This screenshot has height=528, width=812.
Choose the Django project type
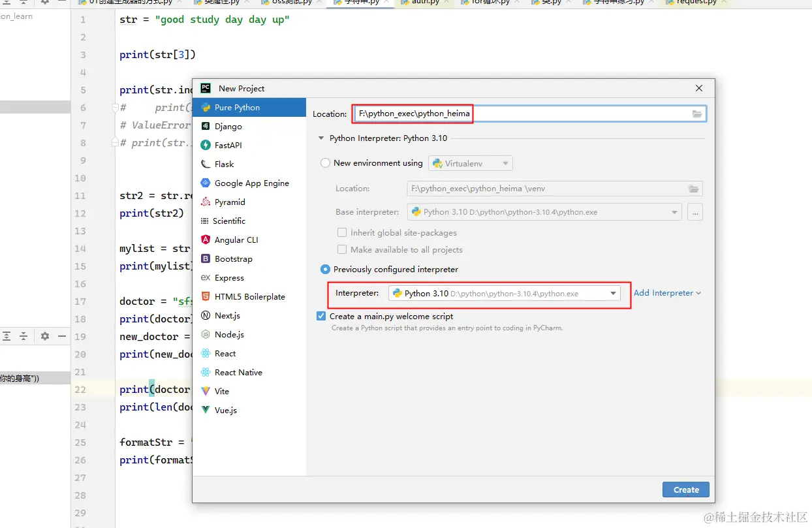click(x=249, y=127)
